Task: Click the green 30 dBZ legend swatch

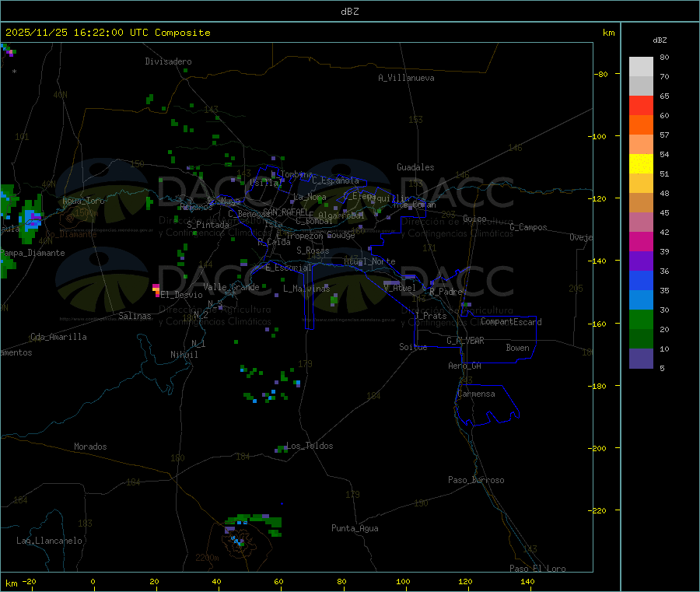Action: pos(641,319)
